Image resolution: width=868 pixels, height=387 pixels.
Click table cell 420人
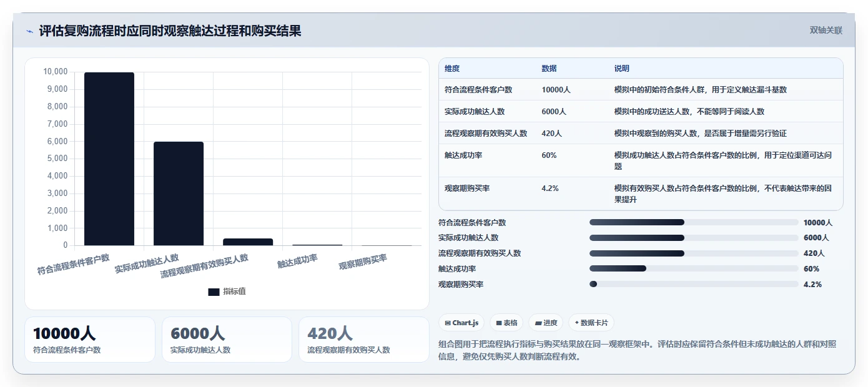point(552,134)
